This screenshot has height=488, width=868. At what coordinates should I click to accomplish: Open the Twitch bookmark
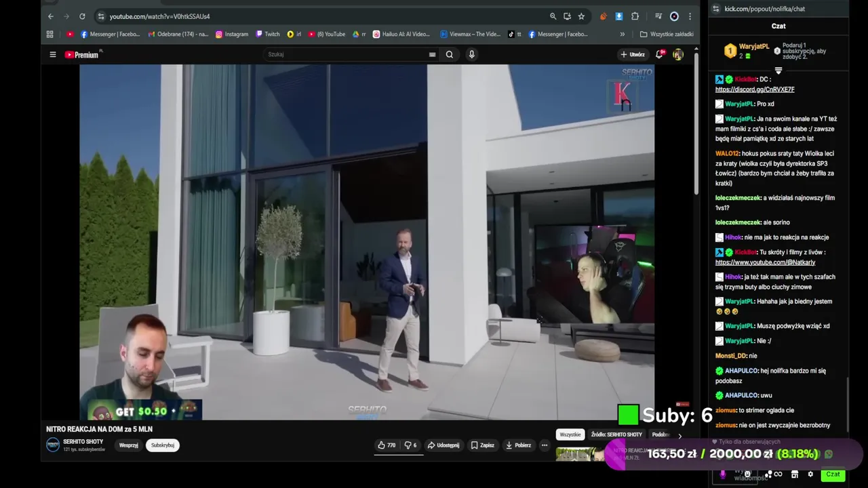267,34
